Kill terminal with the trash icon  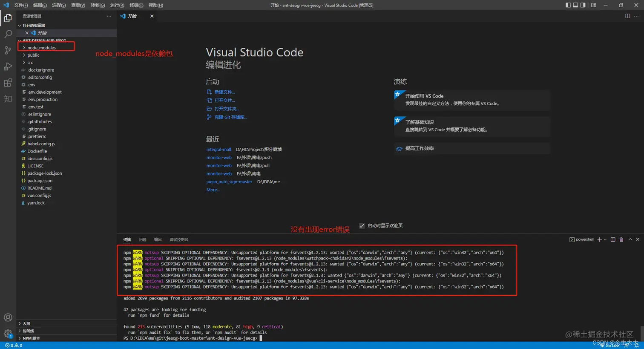(621, 239)
